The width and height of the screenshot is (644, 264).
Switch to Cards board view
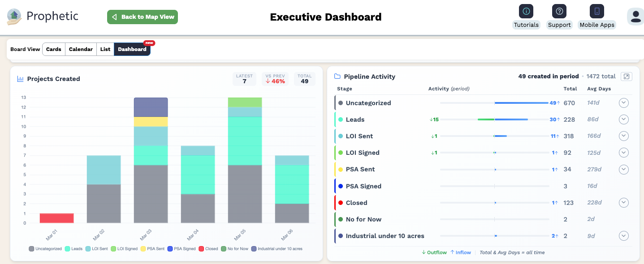pyautogui.click(x=54, y=49)
